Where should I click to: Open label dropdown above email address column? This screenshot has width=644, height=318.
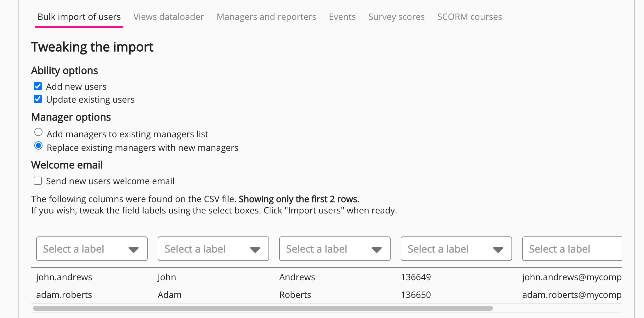pos(571,249)
